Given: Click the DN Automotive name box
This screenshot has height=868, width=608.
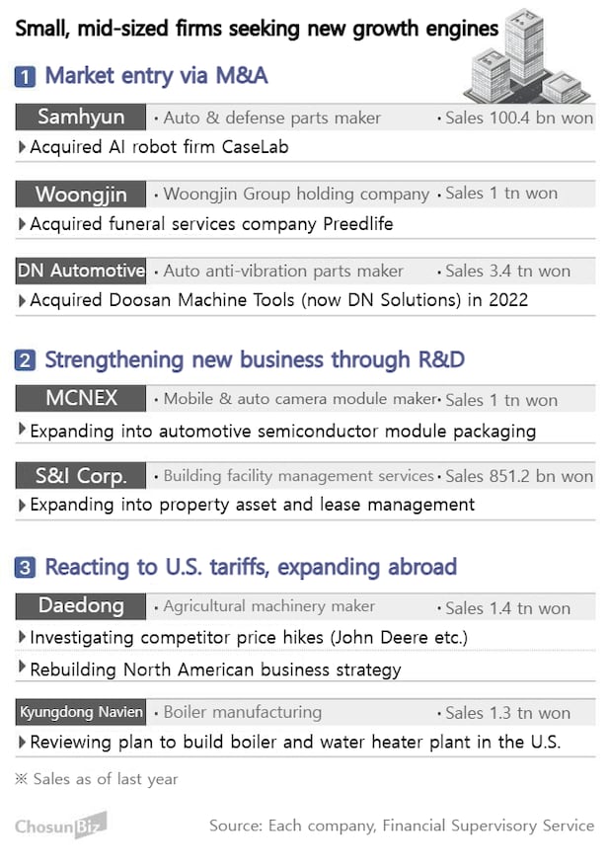Looking at the screenshot, I should (81, 270).
